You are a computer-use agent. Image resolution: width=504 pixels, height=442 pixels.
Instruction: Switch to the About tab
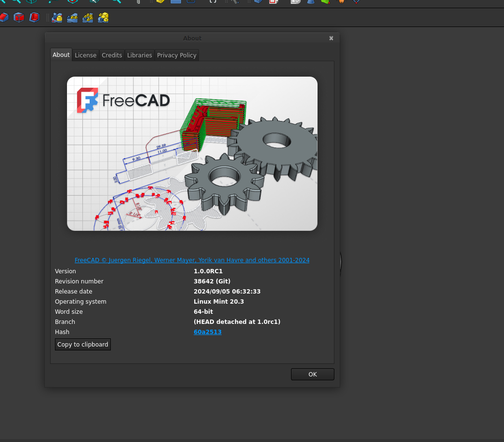pyautogui.click(x=61, y=54)
